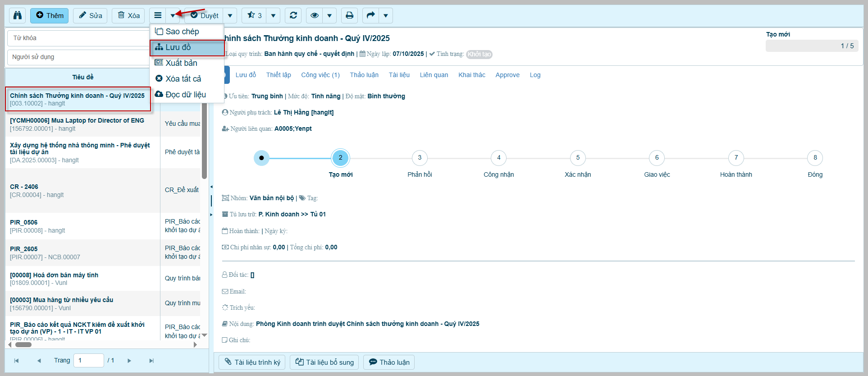The image size is (868, 376).
Task: Click the star favorites button
Action: [254, 15]
